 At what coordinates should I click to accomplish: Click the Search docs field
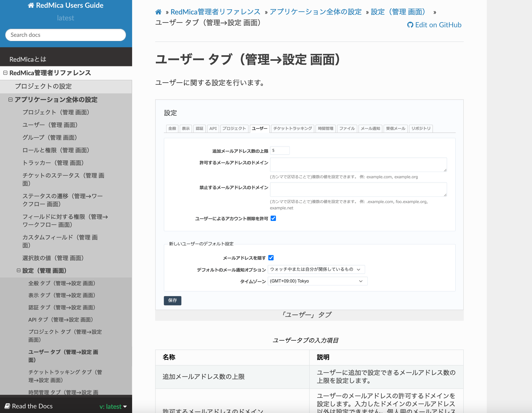tap(66, 35)
